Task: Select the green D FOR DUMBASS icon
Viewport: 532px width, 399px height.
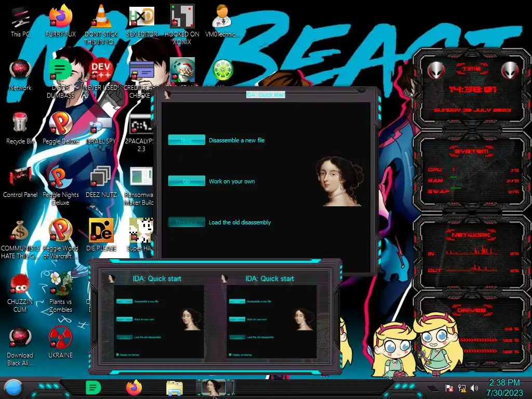Action: (x=60, y=79)
